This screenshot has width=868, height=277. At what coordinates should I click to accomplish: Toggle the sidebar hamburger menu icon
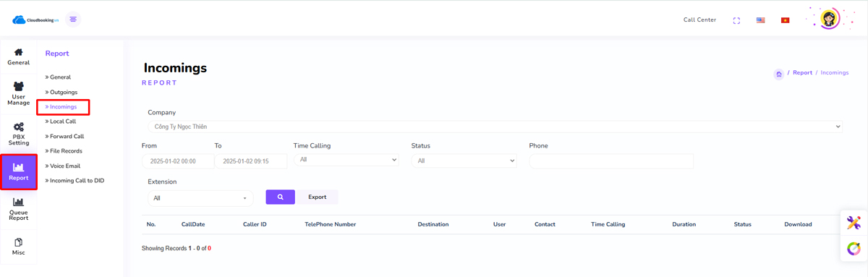[x=73, y=20]
